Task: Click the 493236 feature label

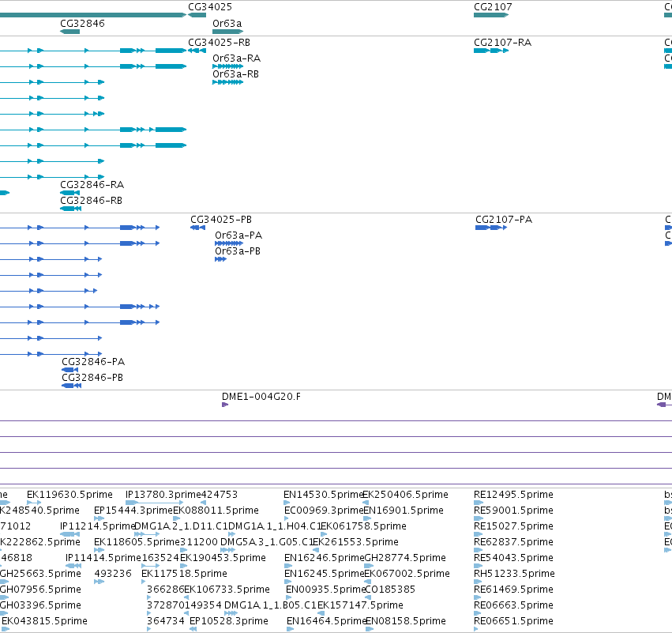Action: pyautogui.click(x=113, y=575)
